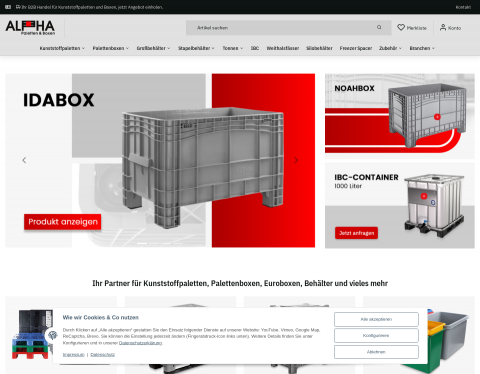Open the Weithalsfässer category
The height and width of the screenshot is (374, 480).
pyautogui.click(x=283, y=48)
